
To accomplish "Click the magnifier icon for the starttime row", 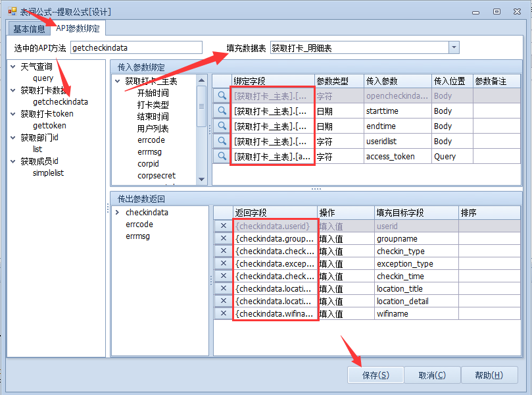I will [222, 111].
